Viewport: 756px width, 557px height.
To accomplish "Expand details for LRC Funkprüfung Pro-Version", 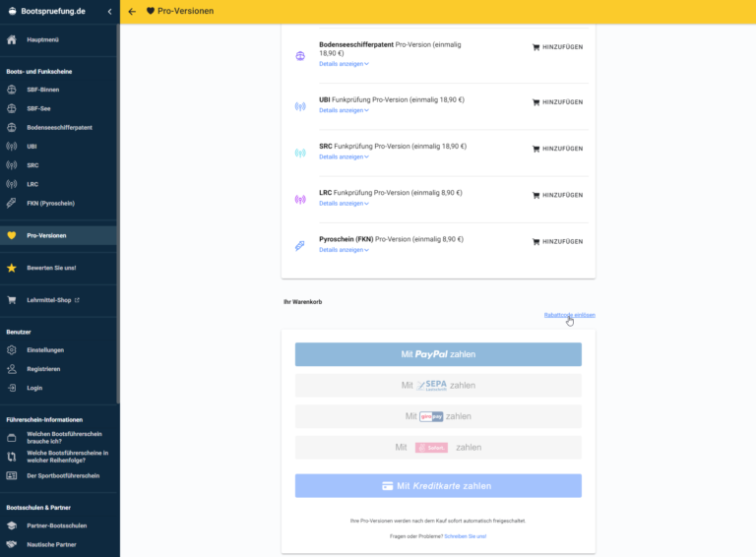I will tap(344, 203).
